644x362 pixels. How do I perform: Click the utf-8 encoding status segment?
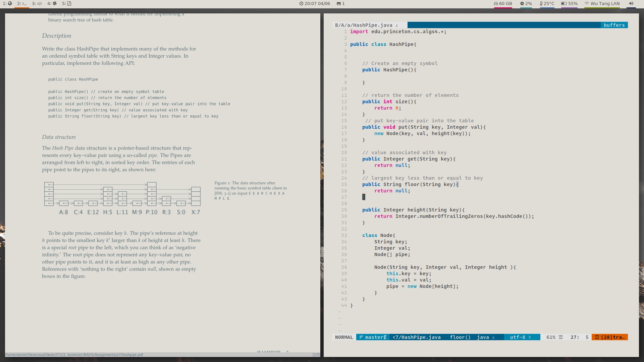520,337
